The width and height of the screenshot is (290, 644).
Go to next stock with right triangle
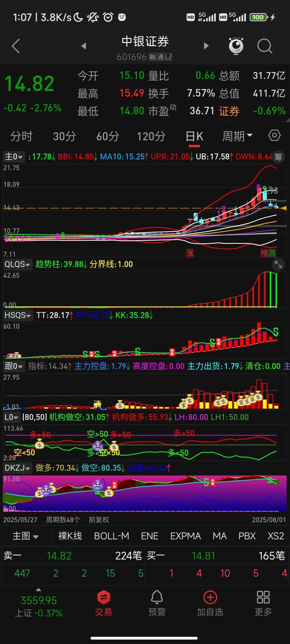click(x=206, y=46)
